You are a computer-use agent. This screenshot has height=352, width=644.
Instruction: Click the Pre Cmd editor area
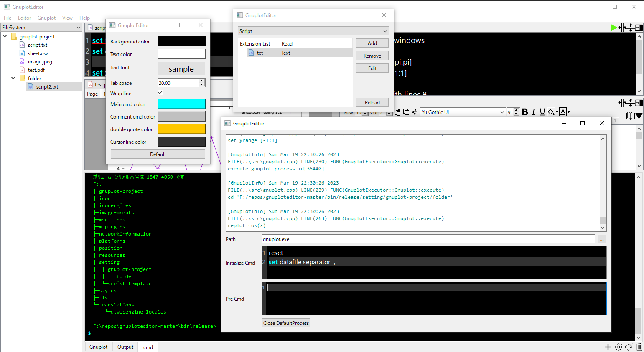434,299
